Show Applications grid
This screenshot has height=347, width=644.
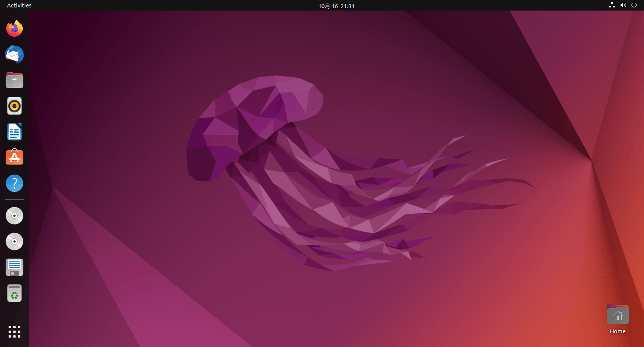tap(14, 331)
